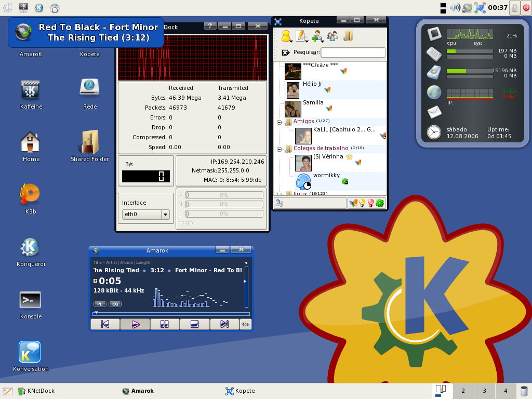The image size is (532, 399).
Task: Switch to virtual desktop 3
Action: tap(484, 391)
